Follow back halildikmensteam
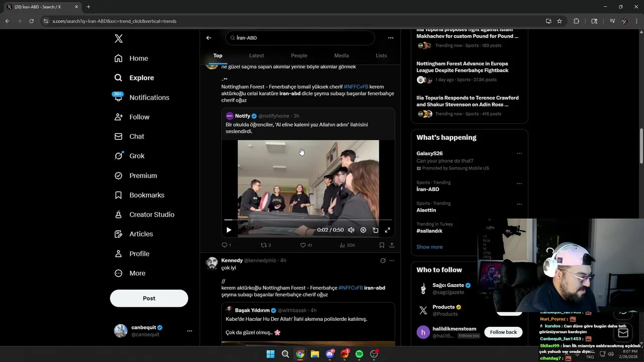 point(503,332)
